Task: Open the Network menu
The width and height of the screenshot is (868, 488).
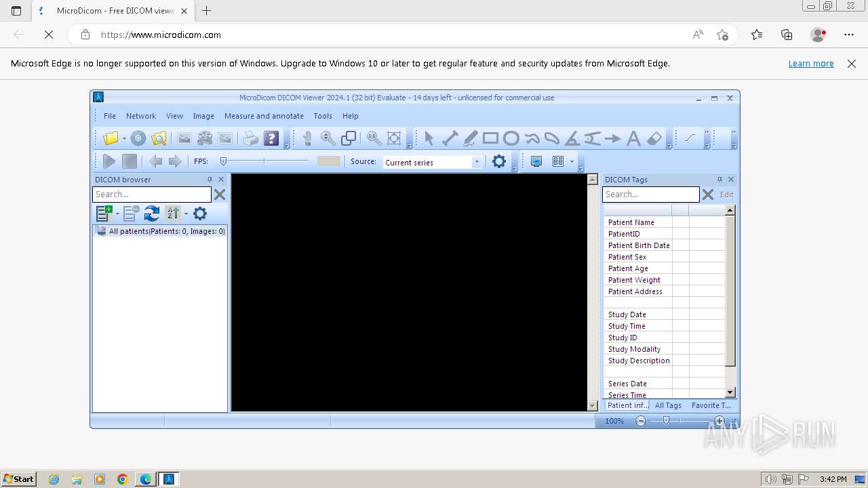Action: (141, 116)
